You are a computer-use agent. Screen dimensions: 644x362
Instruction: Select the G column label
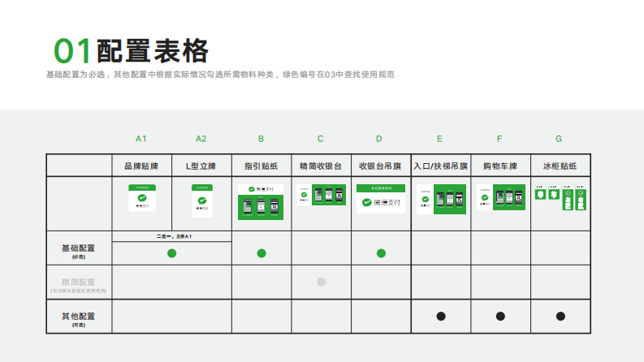(559, 139)
